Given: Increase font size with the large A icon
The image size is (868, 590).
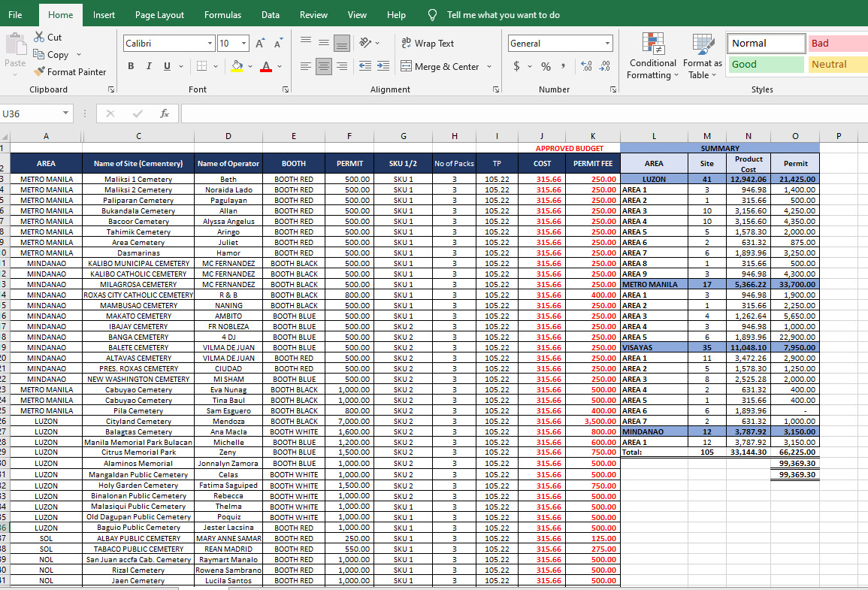Looking at the screenshot, I should pyautogui.click(x=259, y=43).
